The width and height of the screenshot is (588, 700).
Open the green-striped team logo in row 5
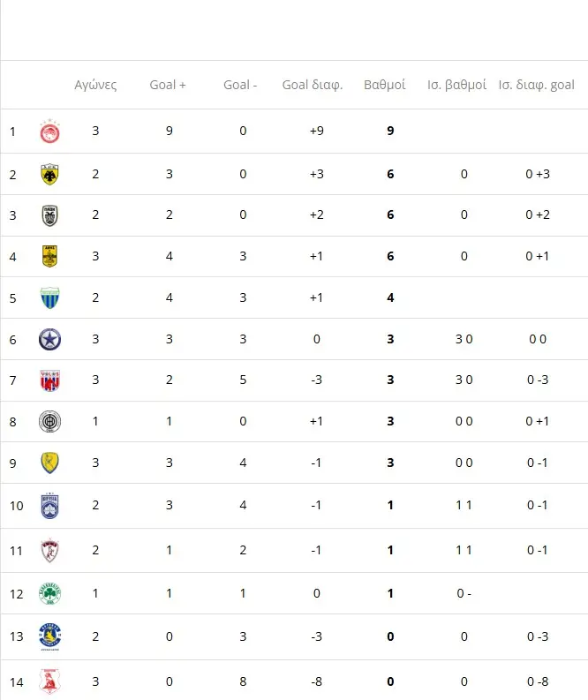[x=49, y=297]
